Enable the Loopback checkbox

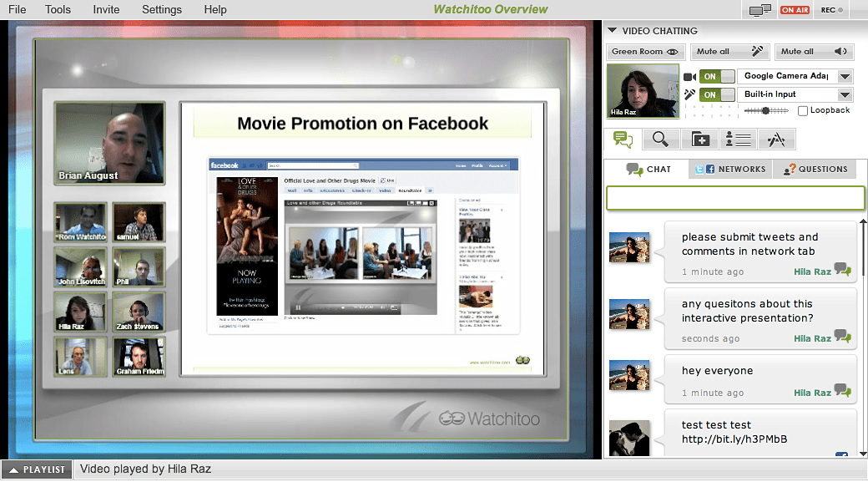(803, 111)
